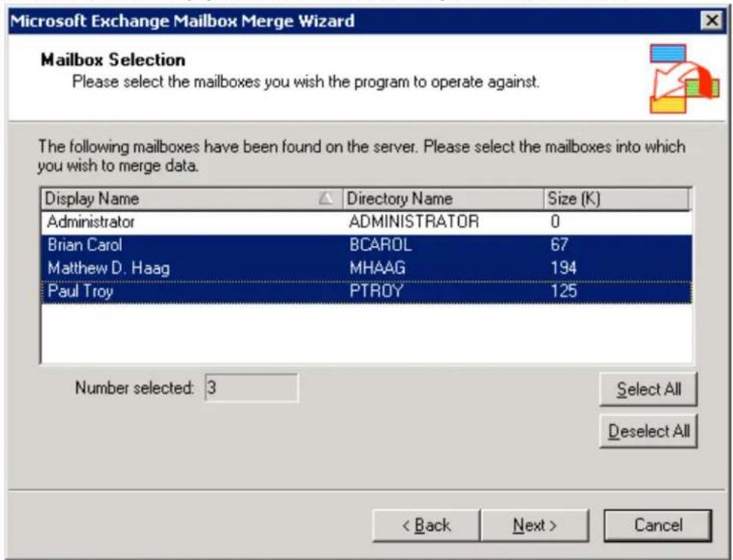Click the ADMINISTRATOR directory name cell
Screen dimensions: 733x560
413,222
